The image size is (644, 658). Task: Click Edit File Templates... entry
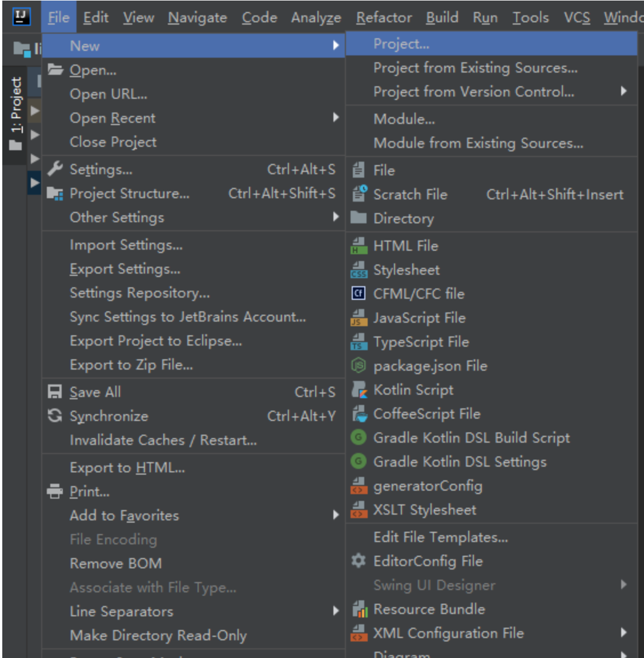pos(440,537)
